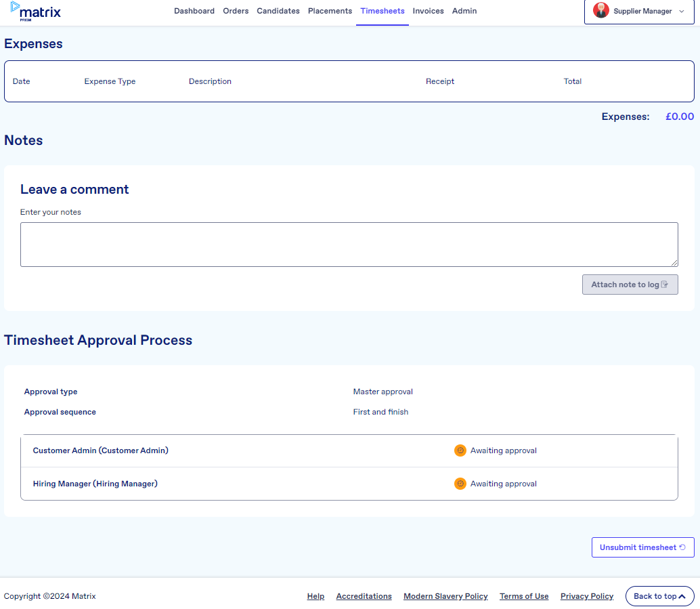Open the Privacy Policy link

[587, 596]
